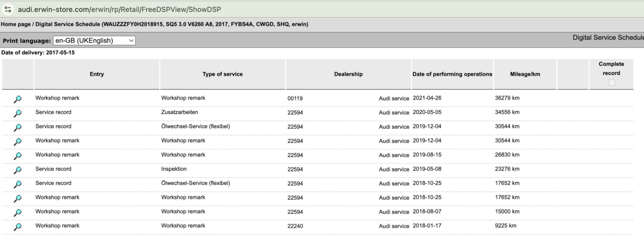644x243 pixels.
Task: Click the Home page breadcrumb link
Action: (x=15, y=24)
